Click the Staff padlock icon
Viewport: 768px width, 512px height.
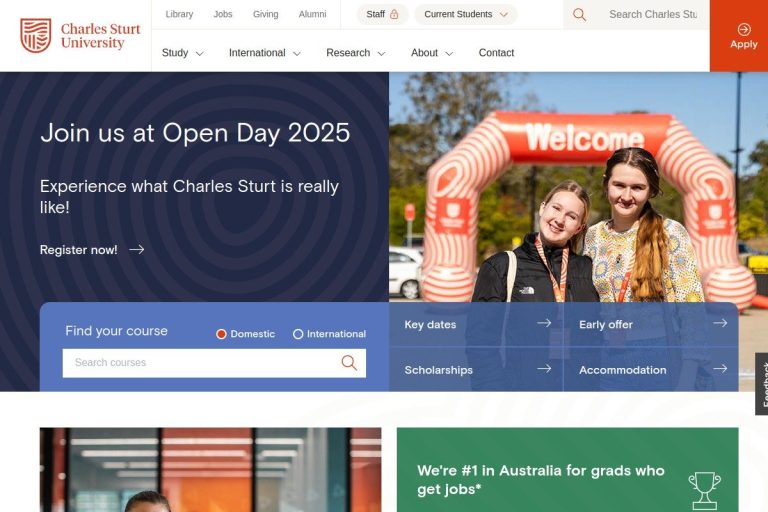(x=394, y=14)
